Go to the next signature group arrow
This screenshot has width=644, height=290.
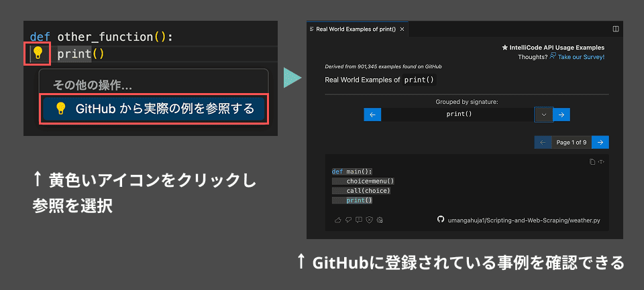pyautogui.click(x=561, y=115)
